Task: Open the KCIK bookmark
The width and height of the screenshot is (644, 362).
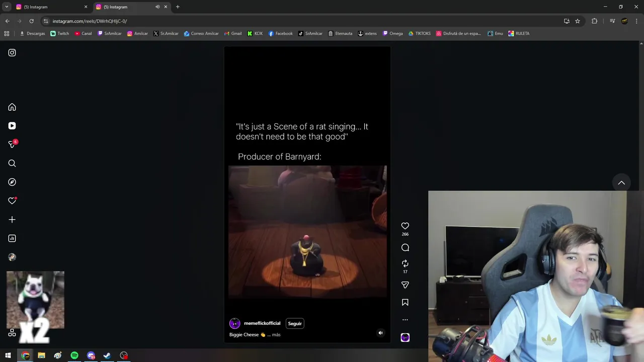Action: [x=255, y=34]
